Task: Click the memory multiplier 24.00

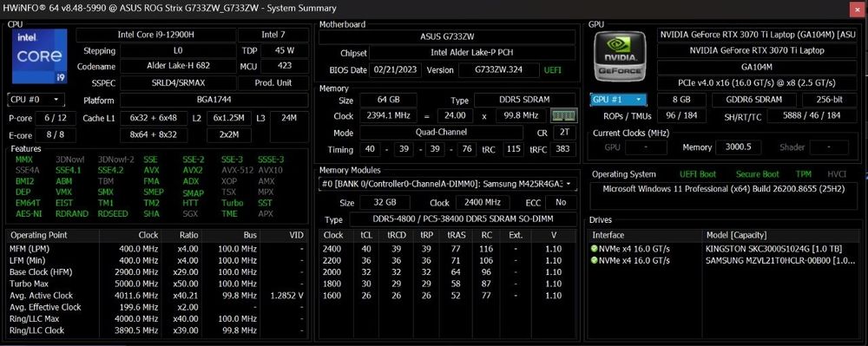Action: point(455,116)
